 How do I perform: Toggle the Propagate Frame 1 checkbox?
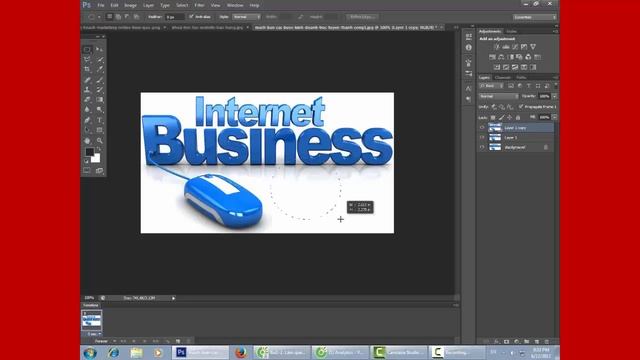click(x=521, y=107)
